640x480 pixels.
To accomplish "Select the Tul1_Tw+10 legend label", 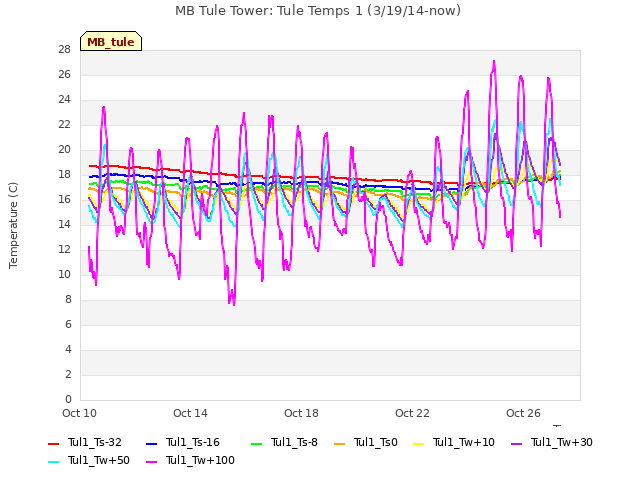I will click(x=464, y=442).
